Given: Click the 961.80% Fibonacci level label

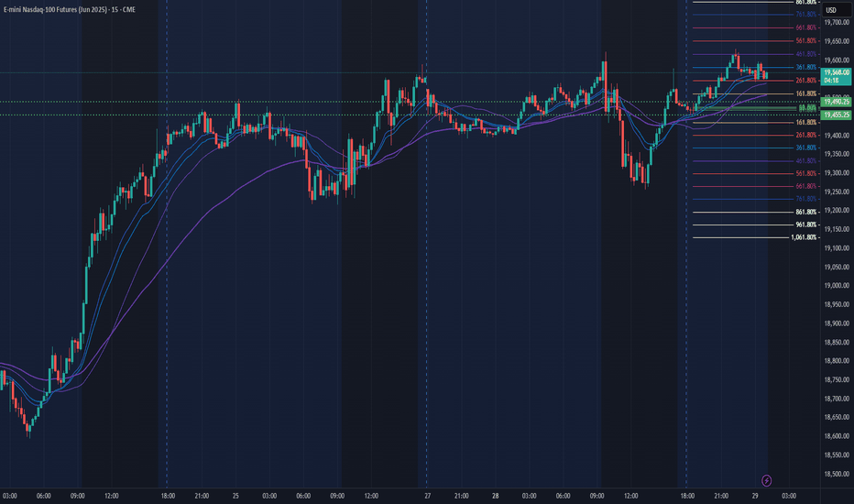Looking at the screenshot, I should pyautogui.click(x=806, y=225).
